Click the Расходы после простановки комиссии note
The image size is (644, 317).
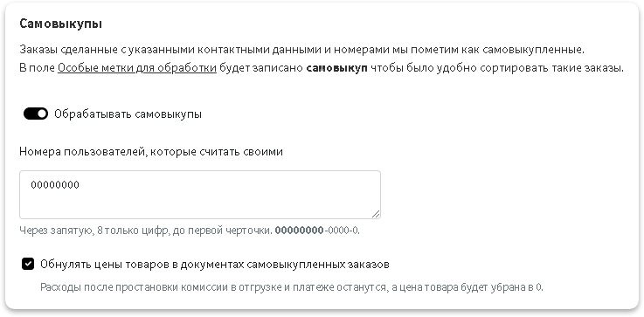[292, 287]
